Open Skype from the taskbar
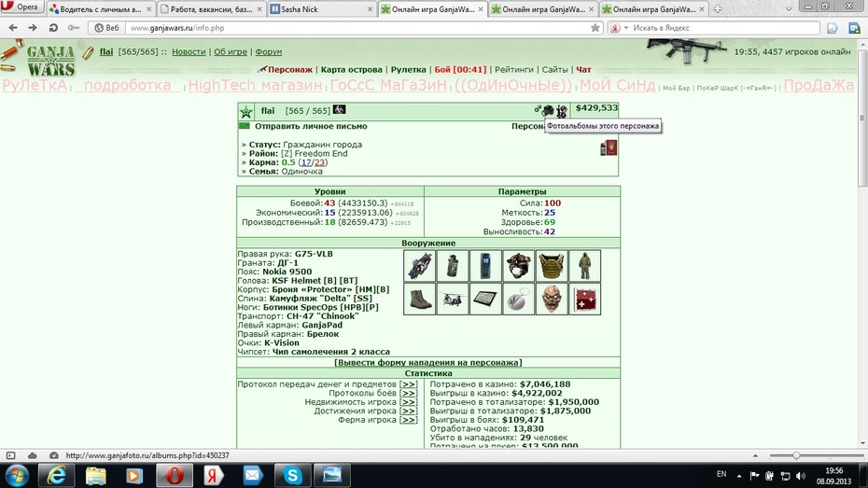Screen dimensions: 868x488 click(293, 475)
